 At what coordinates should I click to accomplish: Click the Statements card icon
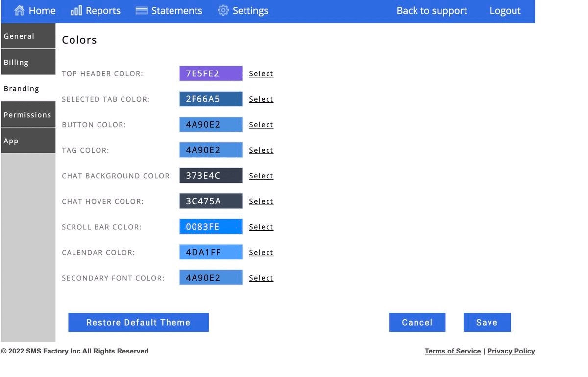pos(142,10)
